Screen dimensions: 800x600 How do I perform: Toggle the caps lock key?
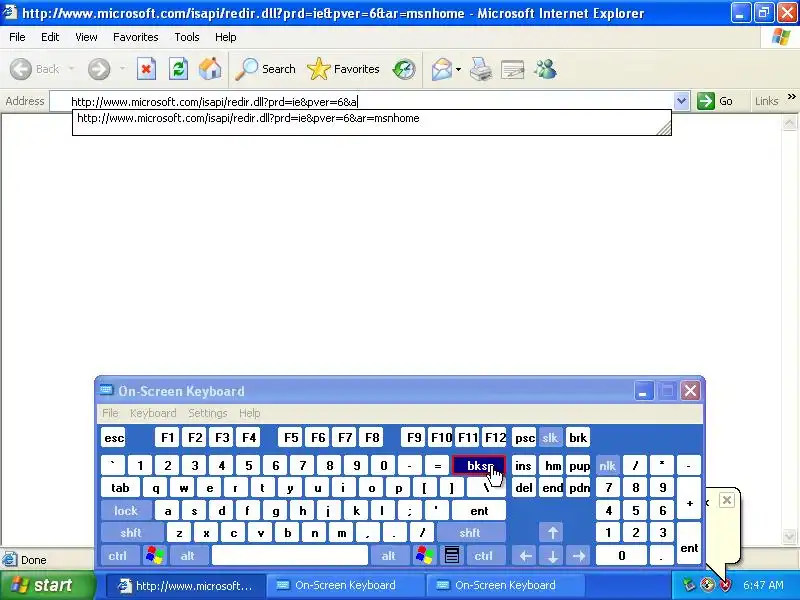[x=126, y=510]
